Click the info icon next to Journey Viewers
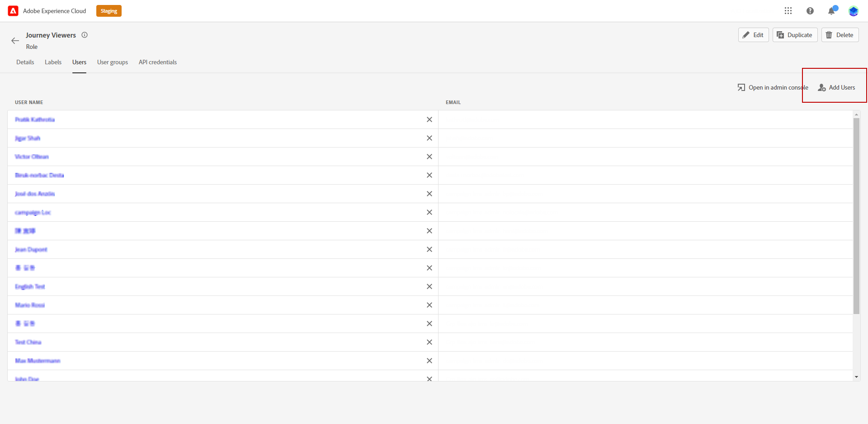Screen dimensions: 868x424 click(x=85, y=35)
